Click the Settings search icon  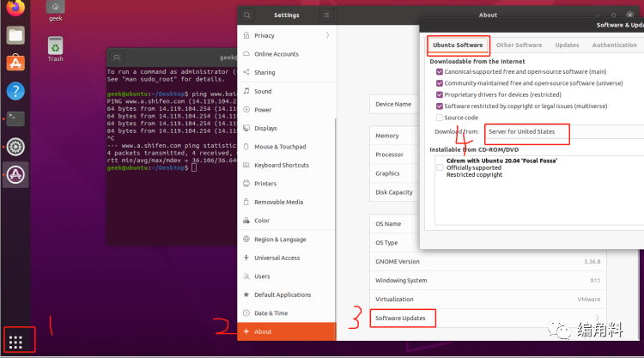click(246, 15)
